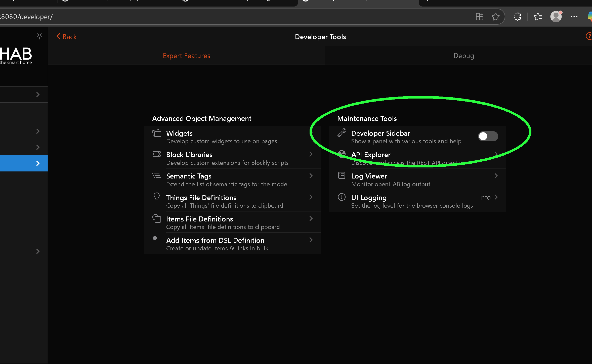Click the Add Items from DSL icon

(x=157, y=240)
